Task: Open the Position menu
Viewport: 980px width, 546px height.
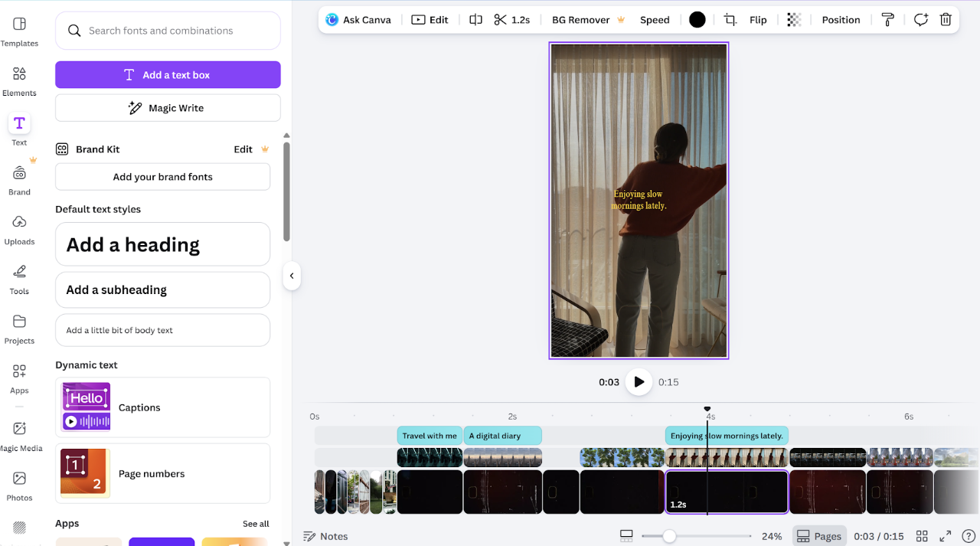Action: click(841, 20)
